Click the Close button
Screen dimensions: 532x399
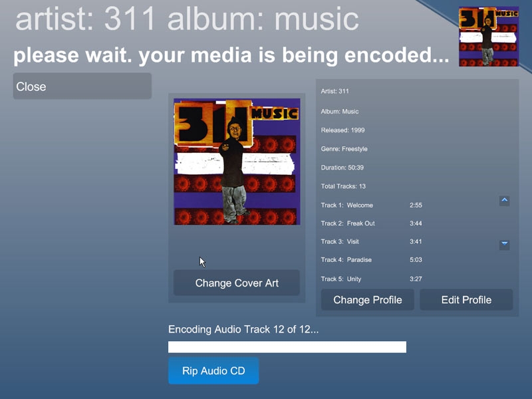pos(82,86)
